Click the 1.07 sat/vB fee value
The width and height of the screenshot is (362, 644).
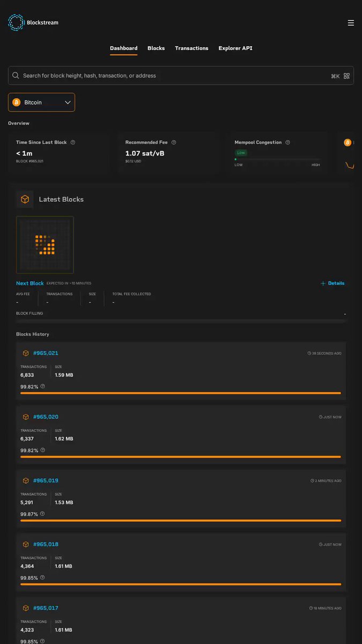pyautogui.click(x=145, y=153)
